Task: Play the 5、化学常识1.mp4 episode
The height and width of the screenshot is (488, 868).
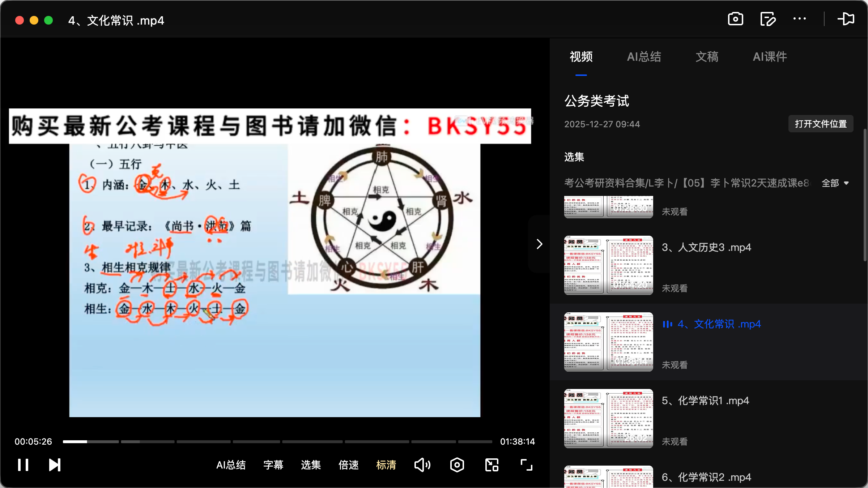Action: pyautogui.click(x=705, y=401)
